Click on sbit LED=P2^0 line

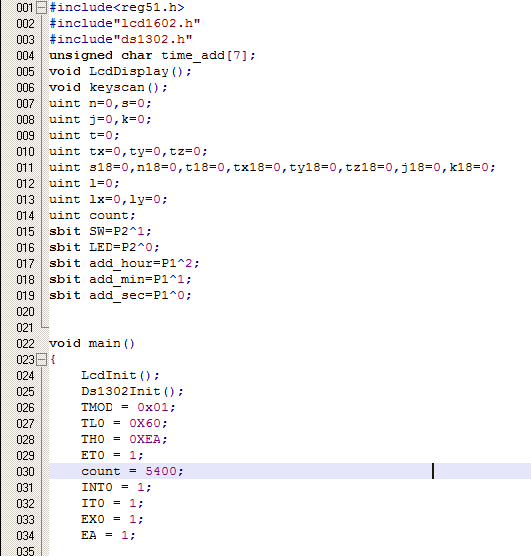click(104, 248)
